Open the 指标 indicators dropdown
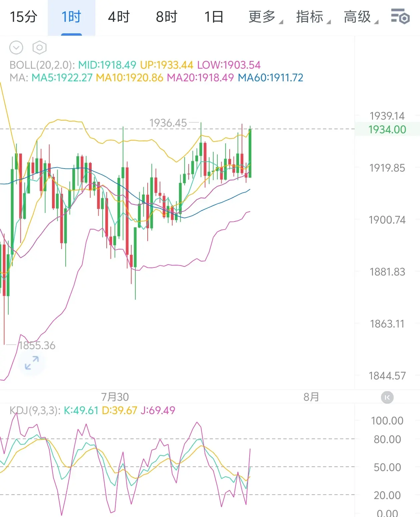Screen dimensions: 420x517 point(313,17)
